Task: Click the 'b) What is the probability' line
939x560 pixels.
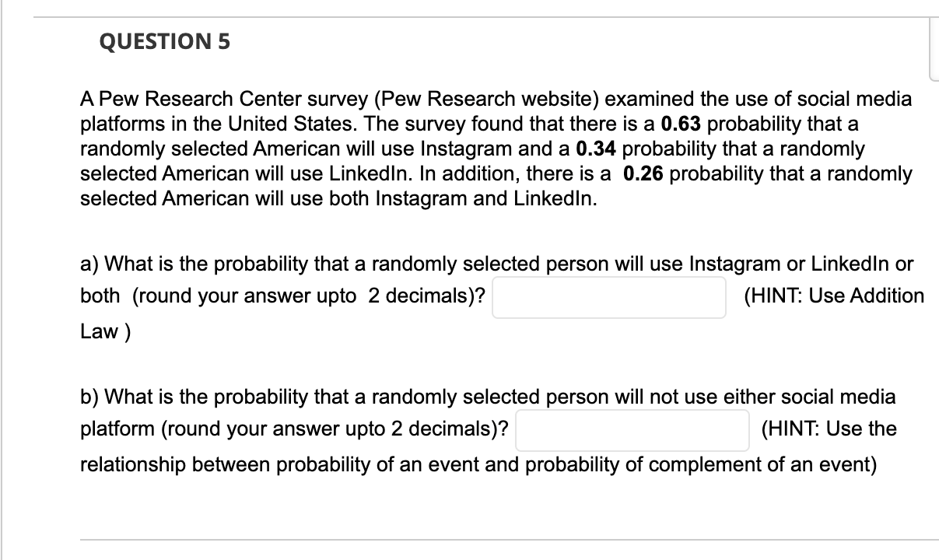Action: (x=489, y=397)
